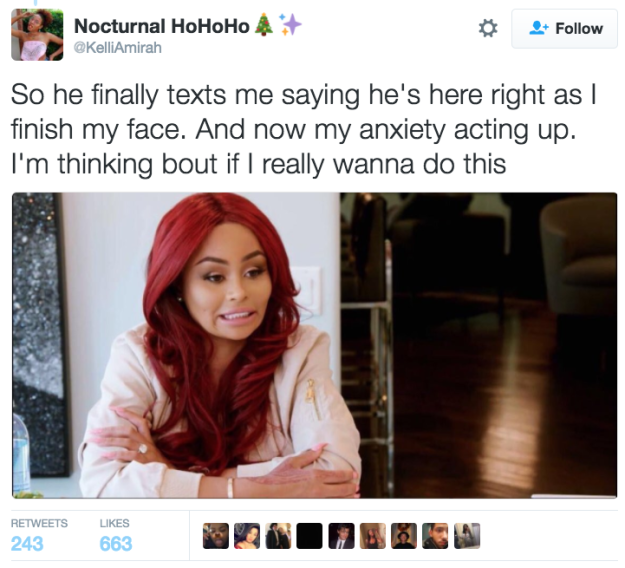Click the sparkles emoji after the name

[290, 25]
